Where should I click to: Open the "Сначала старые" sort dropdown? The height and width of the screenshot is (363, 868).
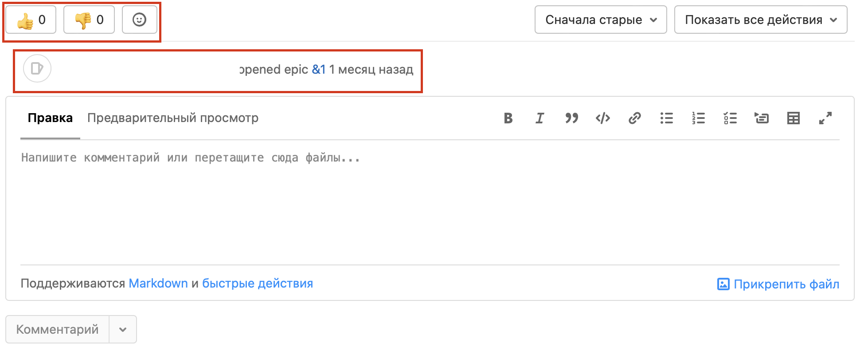[x=601, y=20]
